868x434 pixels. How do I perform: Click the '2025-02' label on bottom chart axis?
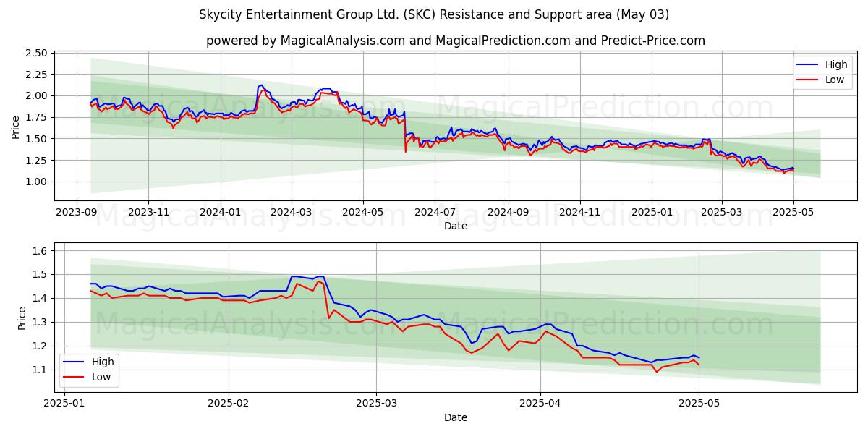229,404
